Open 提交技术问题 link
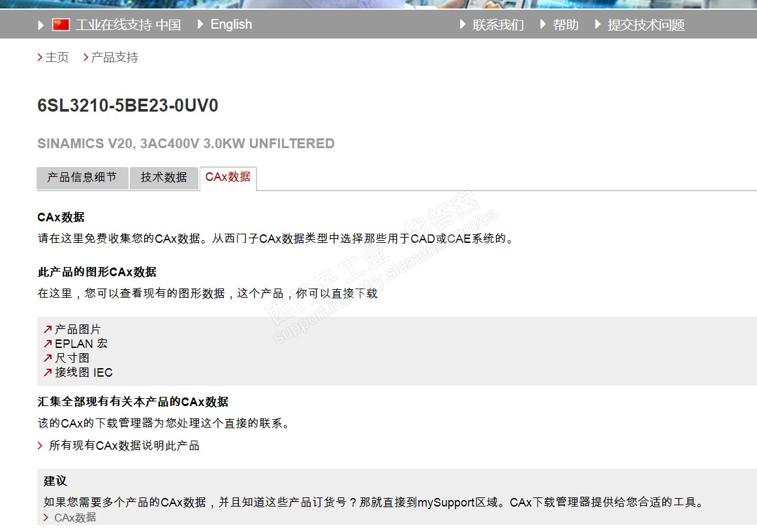 coord(646,25)
